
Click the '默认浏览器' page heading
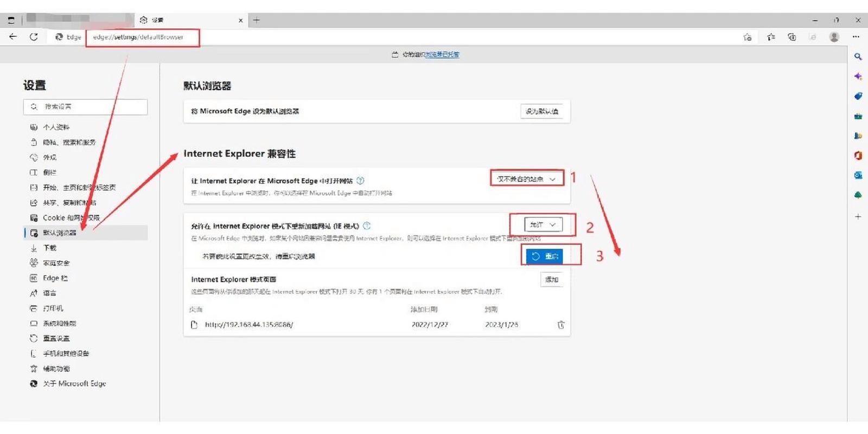click(207, 86)
